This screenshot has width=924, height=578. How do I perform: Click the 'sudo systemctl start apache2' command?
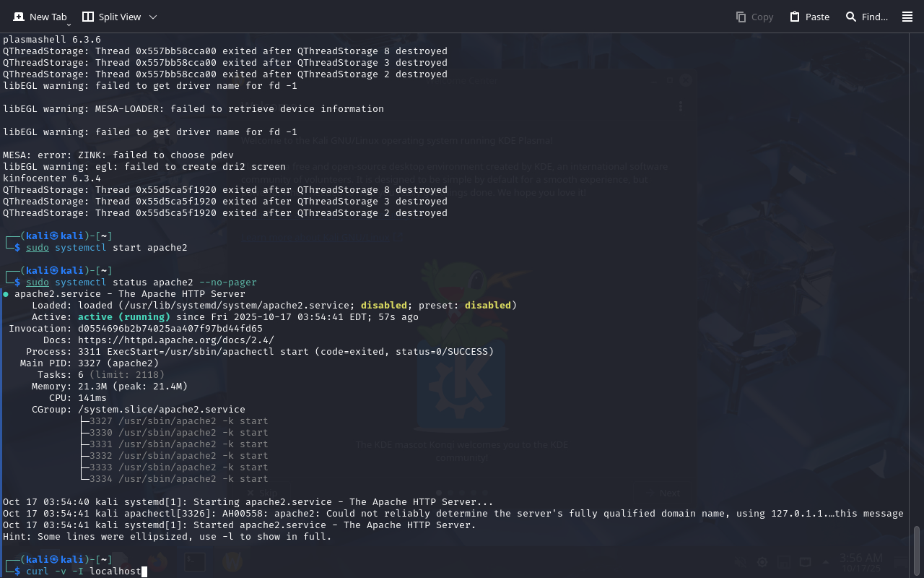[106, 248]
